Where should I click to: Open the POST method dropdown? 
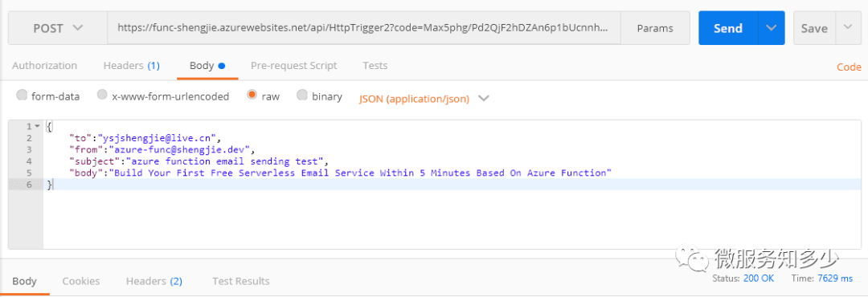coord(58,28)
